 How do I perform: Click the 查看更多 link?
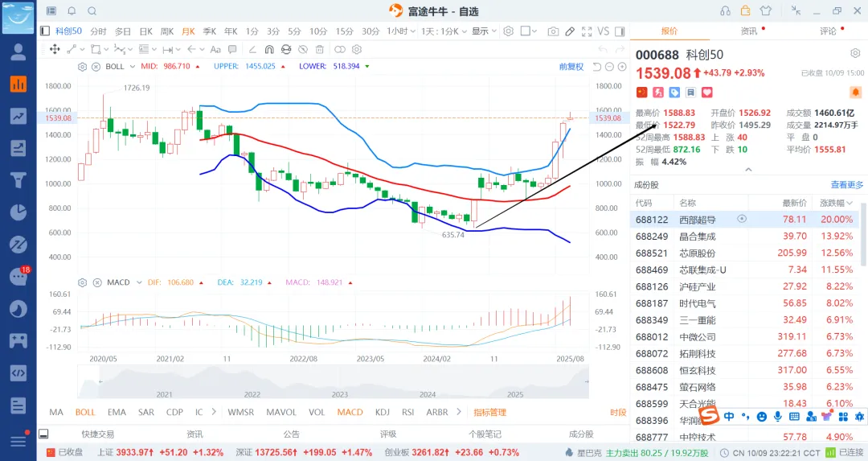click(847, 184)
